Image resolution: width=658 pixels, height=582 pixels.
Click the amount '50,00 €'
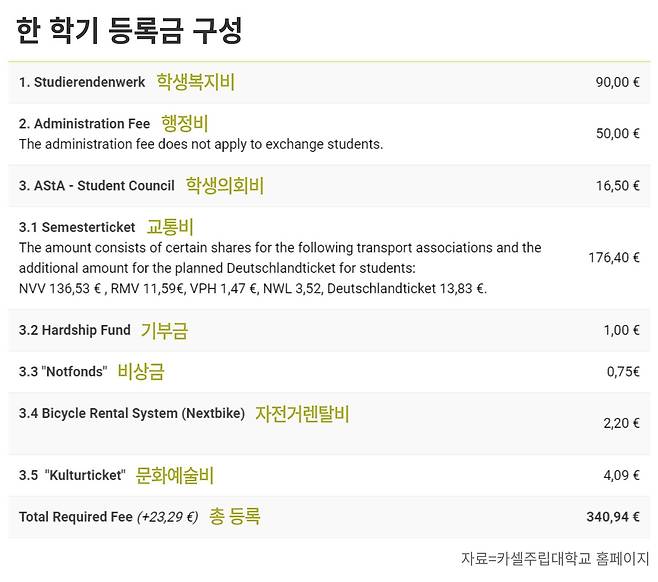(618, 133)
